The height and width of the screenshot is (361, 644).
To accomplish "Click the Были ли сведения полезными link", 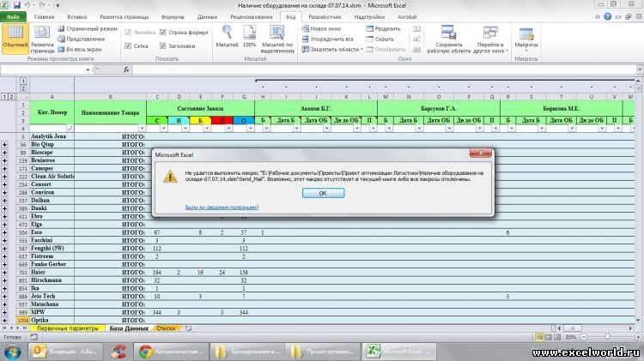I will pyautogui.click(x=222, y=207).
